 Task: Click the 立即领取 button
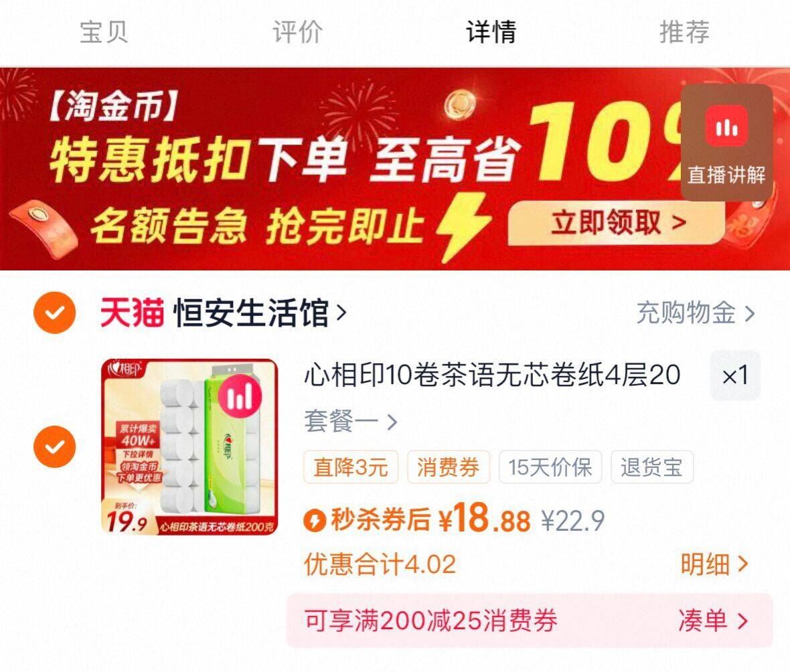pyautogui.click(x=617, y=223)
